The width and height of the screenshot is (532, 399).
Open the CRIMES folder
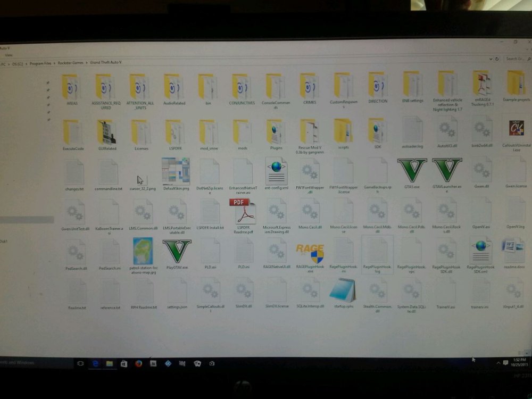310,88
